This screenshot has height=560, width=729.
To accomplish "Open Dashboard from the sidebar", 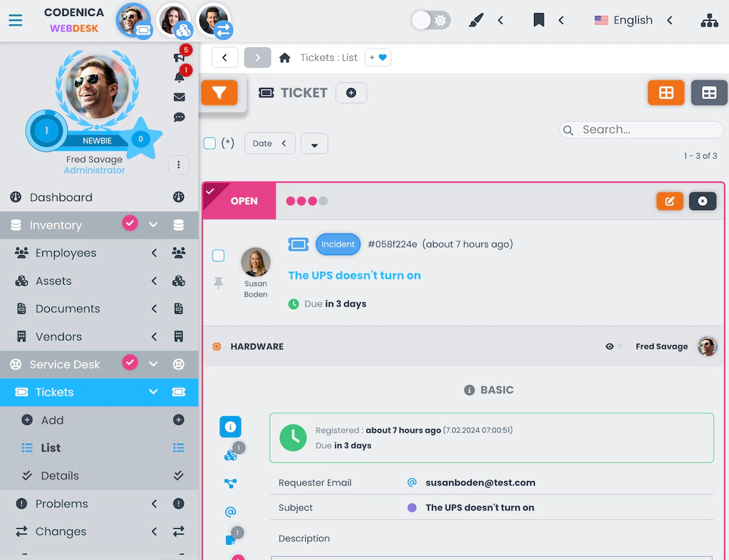I will tap(61, 198).
